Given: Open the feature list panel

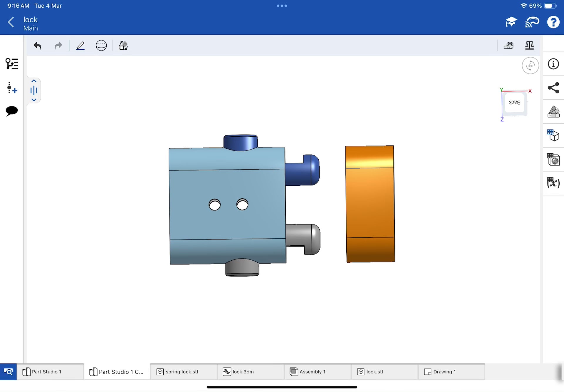Looking at the screenshot, I should click(12, 64).
